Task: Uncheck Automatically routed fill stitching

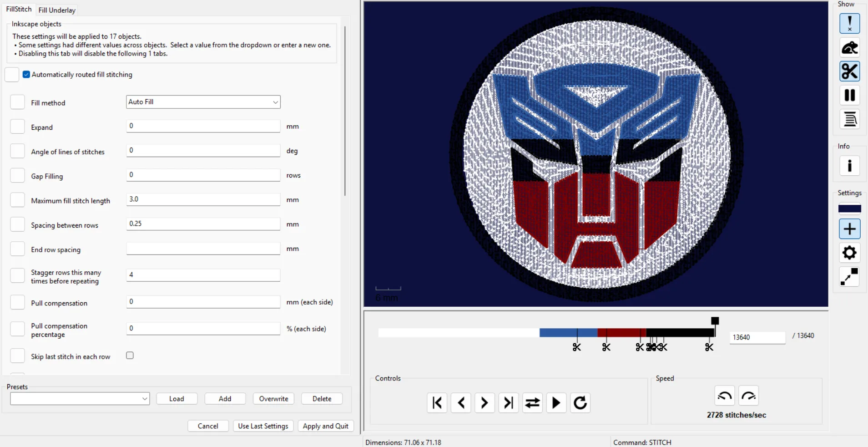Action: point(26,75)
